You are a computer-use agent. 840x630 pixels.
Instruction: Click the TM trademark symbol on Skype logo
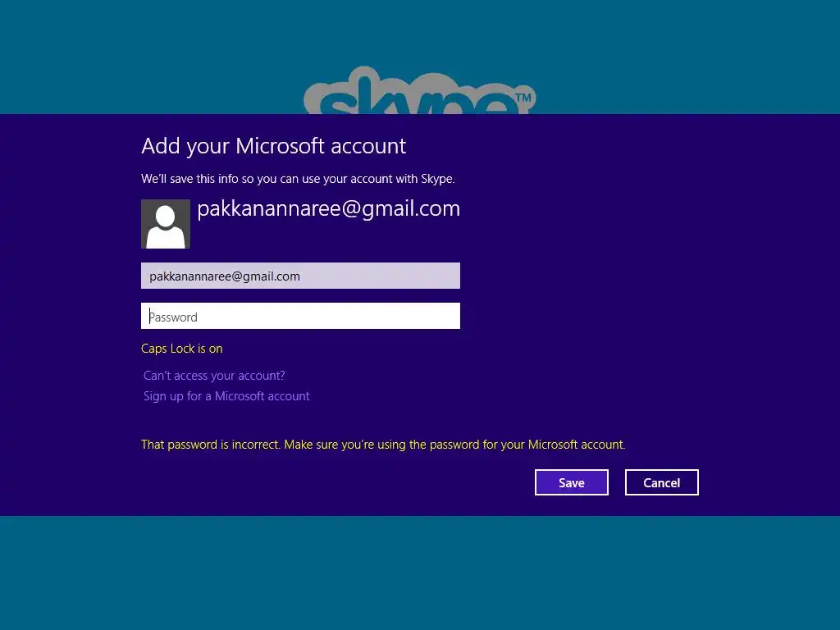tap(523, 98)
